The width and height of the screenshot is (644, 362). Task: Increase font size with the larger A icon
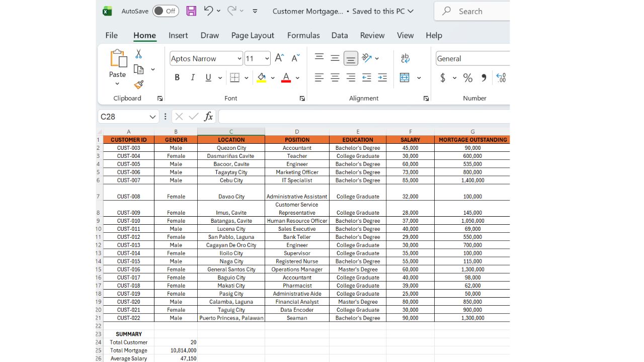(279, 58)
